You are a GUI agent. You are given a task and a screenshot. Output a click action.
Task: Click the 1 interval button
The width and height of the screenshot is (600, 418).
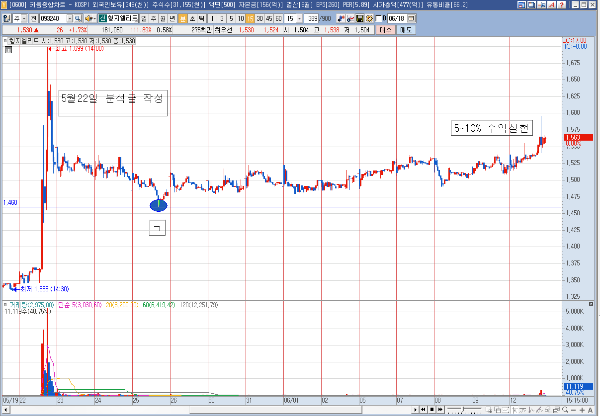[x=212, y=18]
